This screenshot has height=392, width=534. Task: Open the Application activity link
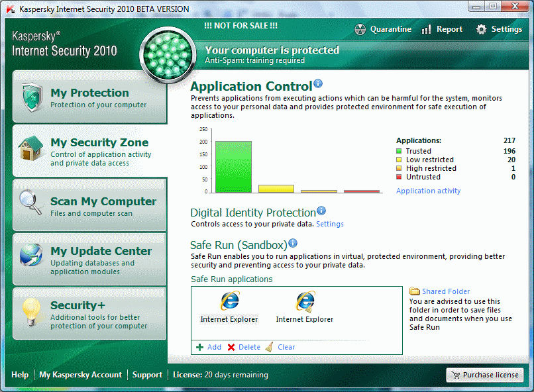coord(428,191)
